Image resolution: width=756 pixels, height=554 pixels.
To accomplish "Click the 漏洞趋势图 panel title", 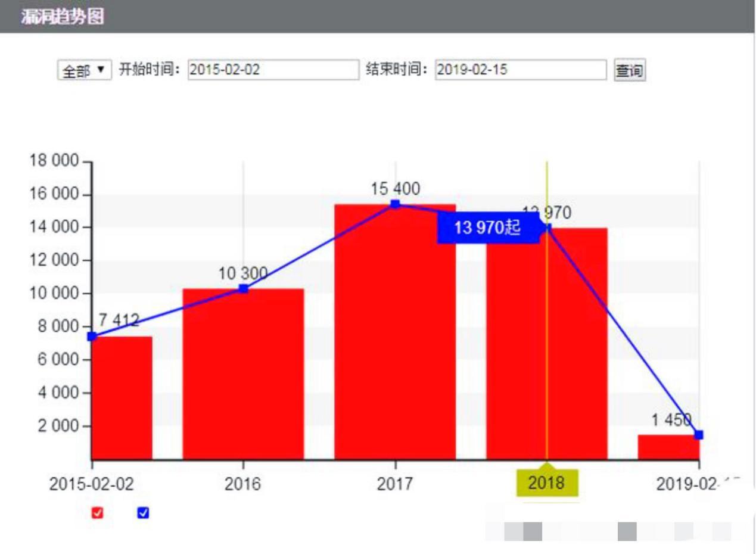I will tap(62, 17).
